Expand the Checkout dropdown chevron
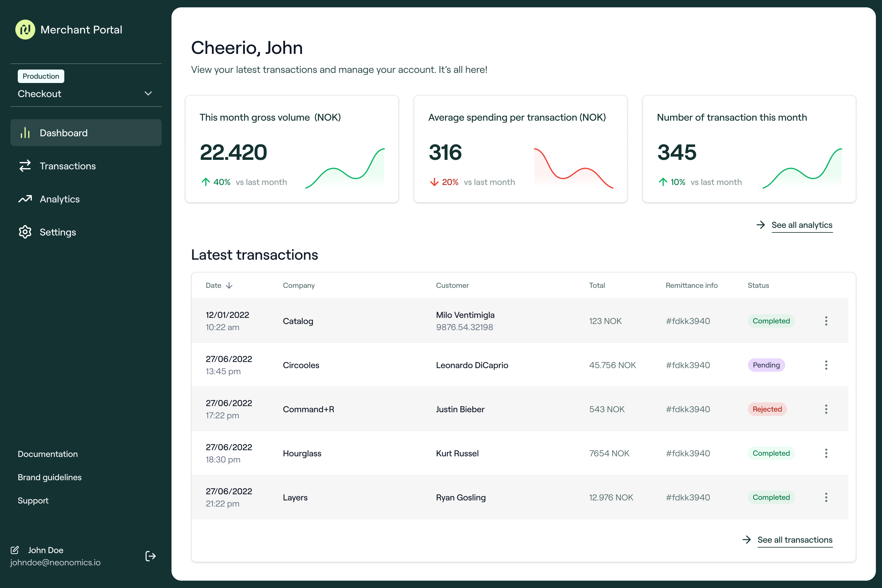 [148, 93]
